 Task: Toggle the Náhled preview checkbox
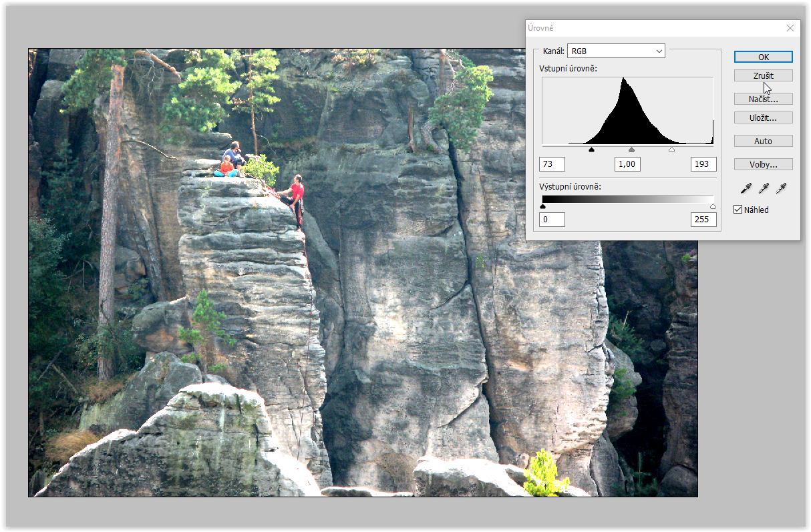[738, 210]
